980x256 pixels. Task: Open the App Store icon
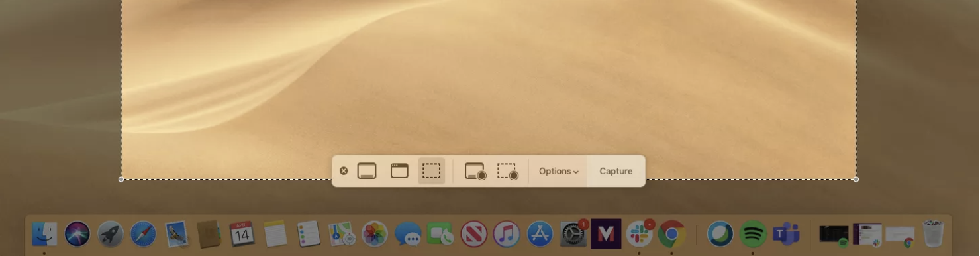click(x=540, y=233)
